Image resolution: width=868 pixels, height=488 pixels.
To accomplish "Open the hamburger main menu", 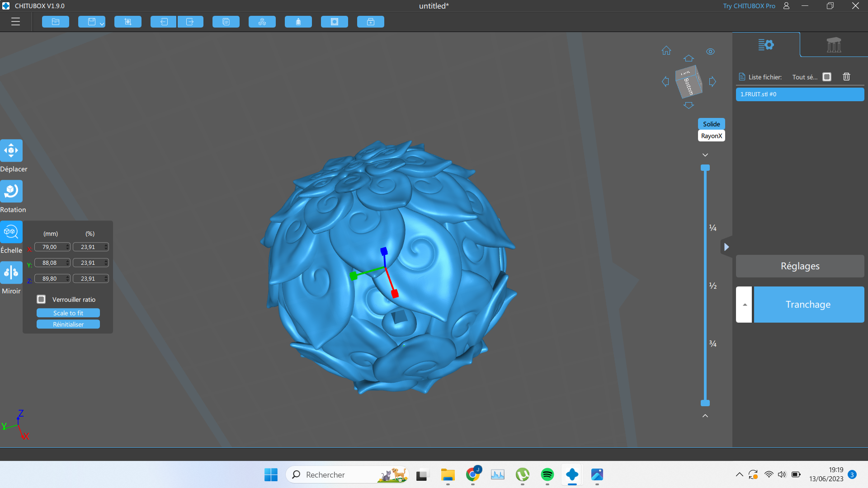I will click(16, 22).
